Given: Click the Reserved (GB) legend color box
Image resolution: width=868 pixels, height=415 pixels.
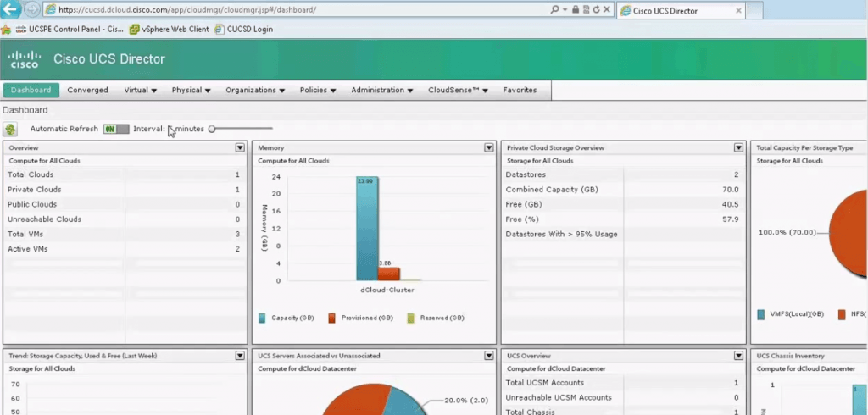Looking at the screenshot, I should 410,318.
